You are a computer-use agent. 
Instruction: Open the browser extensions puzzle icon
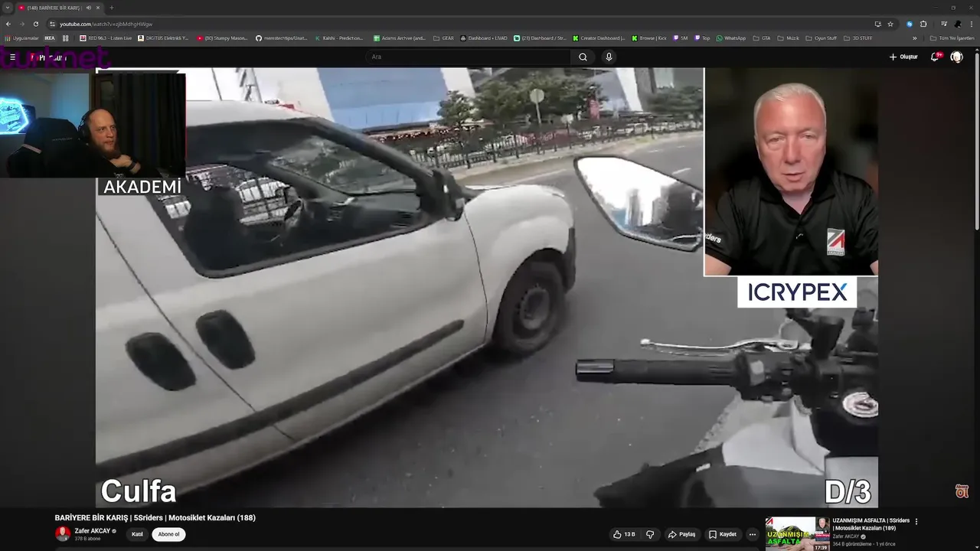pos(923,24)
